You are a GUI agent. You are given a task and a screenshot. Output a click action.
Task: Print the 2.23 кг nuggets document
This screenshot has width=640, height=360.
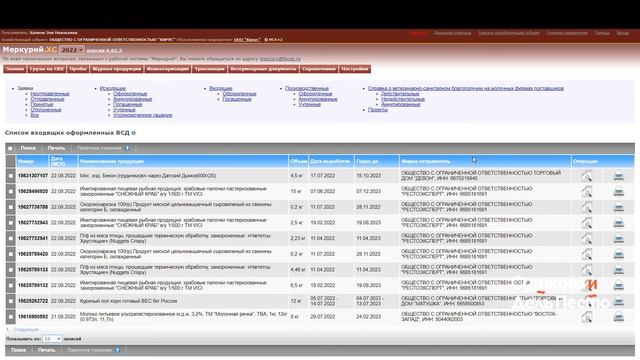tap(618, 238)
